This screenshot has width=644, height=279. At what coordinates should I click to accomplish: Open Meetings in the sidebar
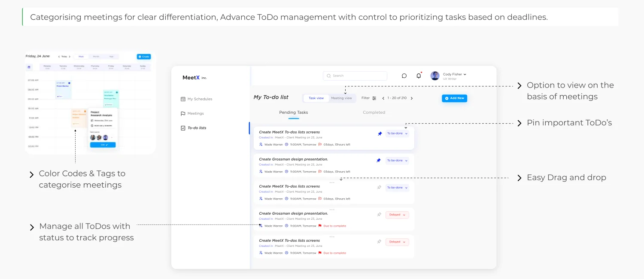[x=192, y=114]
